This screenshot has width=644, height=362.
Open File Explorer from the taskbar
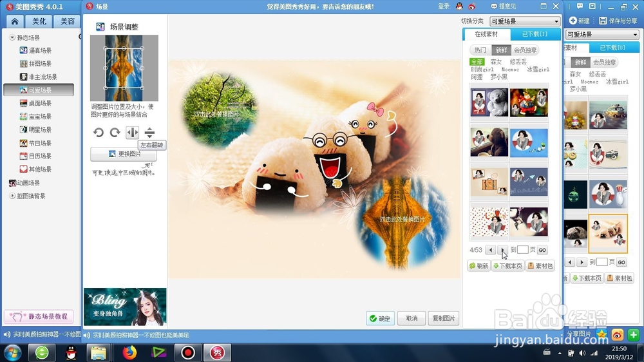[99, 352]
